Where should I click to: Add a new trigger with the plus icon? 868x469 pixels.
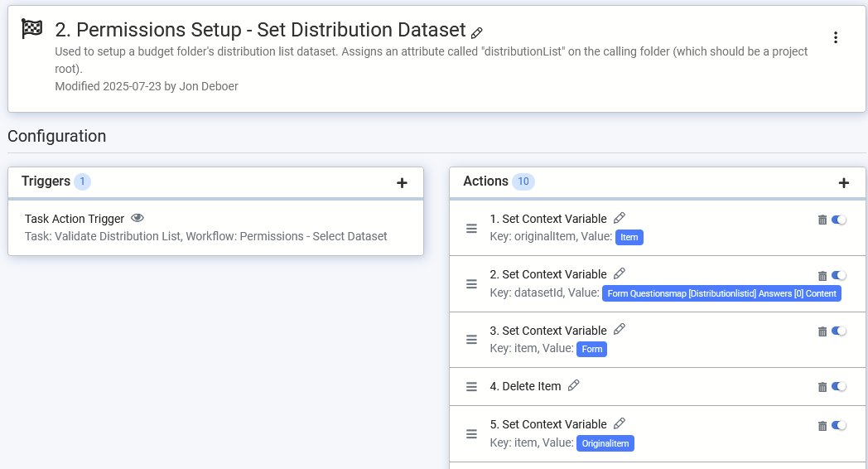point(402,183)
